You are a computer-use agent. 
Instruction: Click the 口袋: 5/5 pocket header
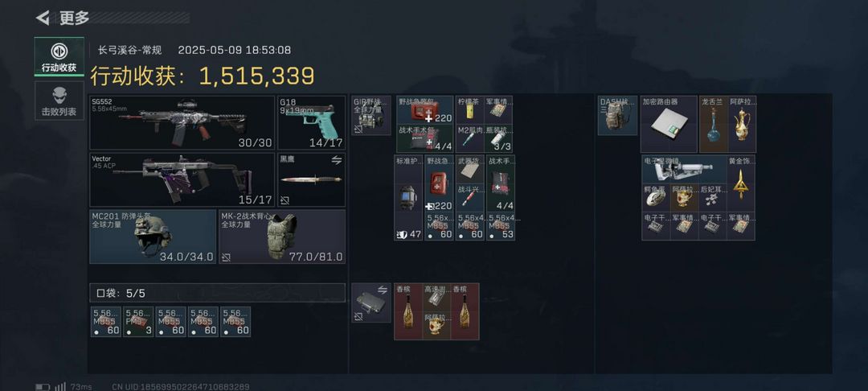[x=217, y=293]
